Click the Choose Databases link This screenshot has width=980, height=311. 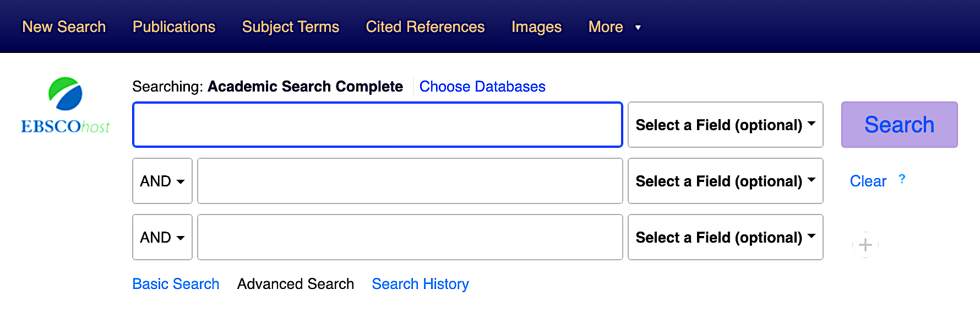tap(482, 87)
